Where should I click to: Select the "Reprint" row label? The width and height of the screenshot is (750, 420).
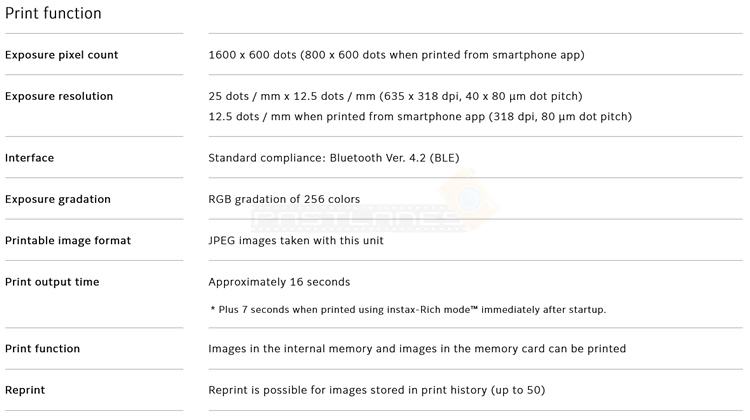pyautogui.click(x=25, y=390)
